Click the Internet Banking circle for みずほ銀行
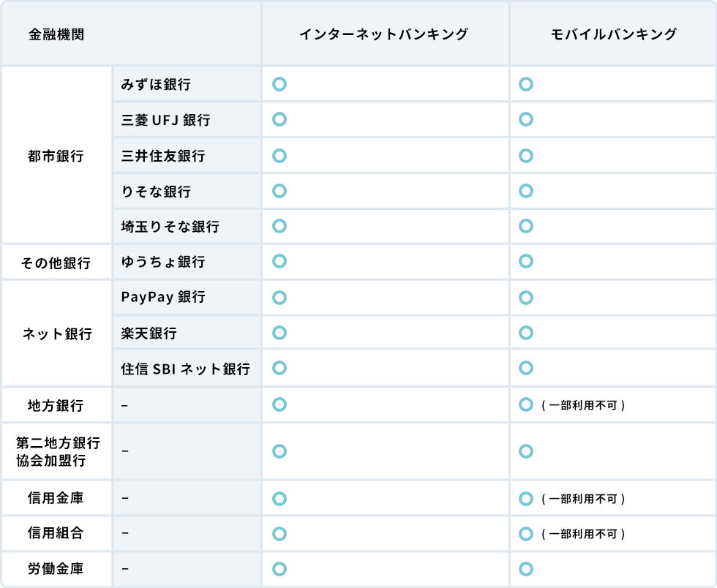Viewport: 717px width, 588px height. tap(279, 84)
